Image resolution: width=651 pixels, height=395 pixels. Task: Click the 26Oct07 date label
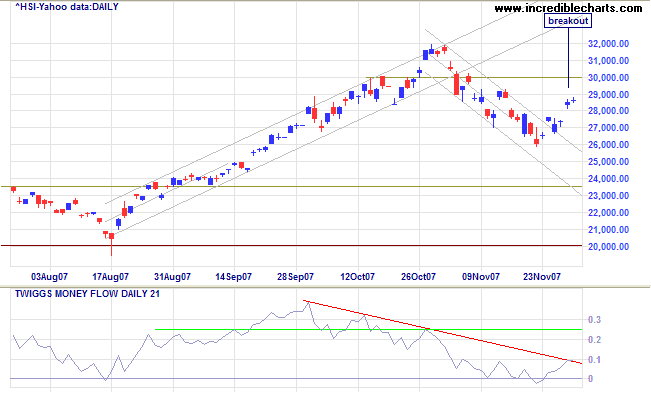tap(418, 277)
